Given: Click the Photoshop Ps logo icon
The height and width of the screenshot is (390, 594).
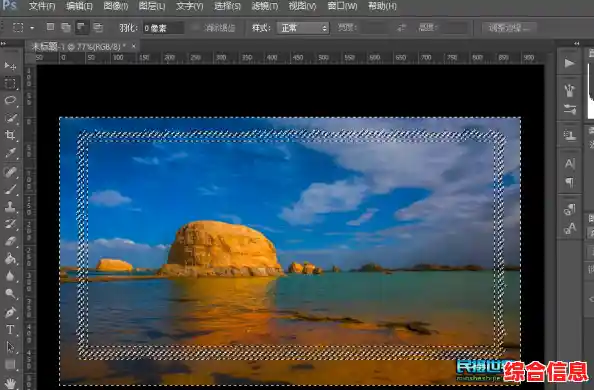Looking at the screenshot, I should click(x=9, y=5).
